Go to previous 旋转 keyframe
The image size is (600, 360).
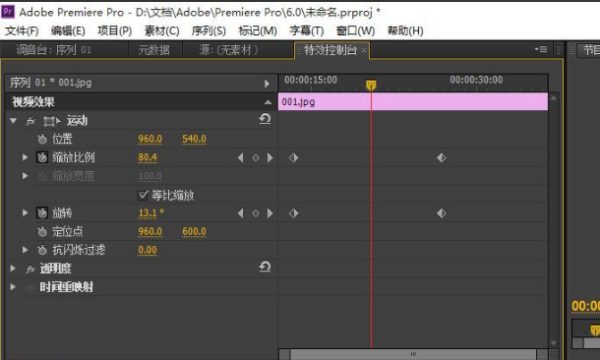click(240, 213)
